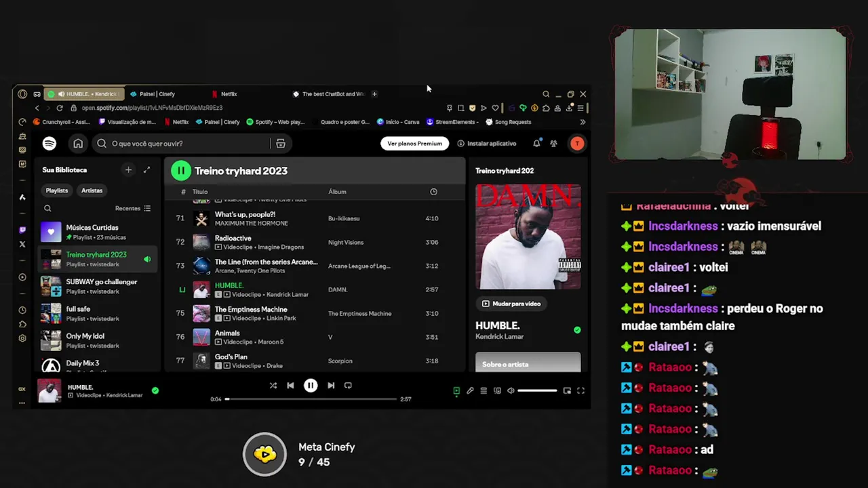Open the Sobre o artista card
This screenshot has height=488, width=868.
click(x=528, y=362)
